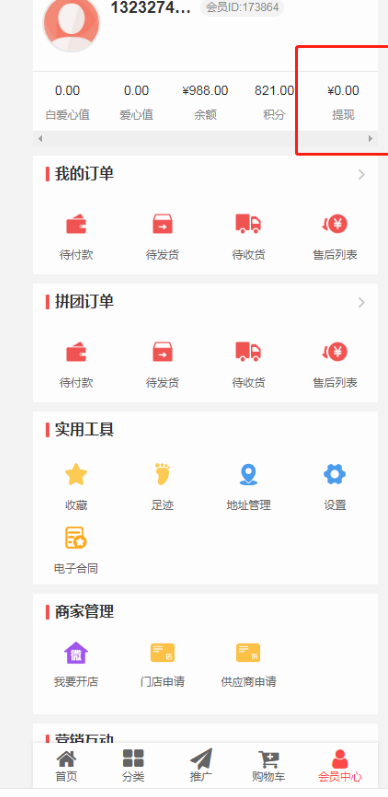Open 设置 gear icon
388x797 pixels.
coord(335,475)
